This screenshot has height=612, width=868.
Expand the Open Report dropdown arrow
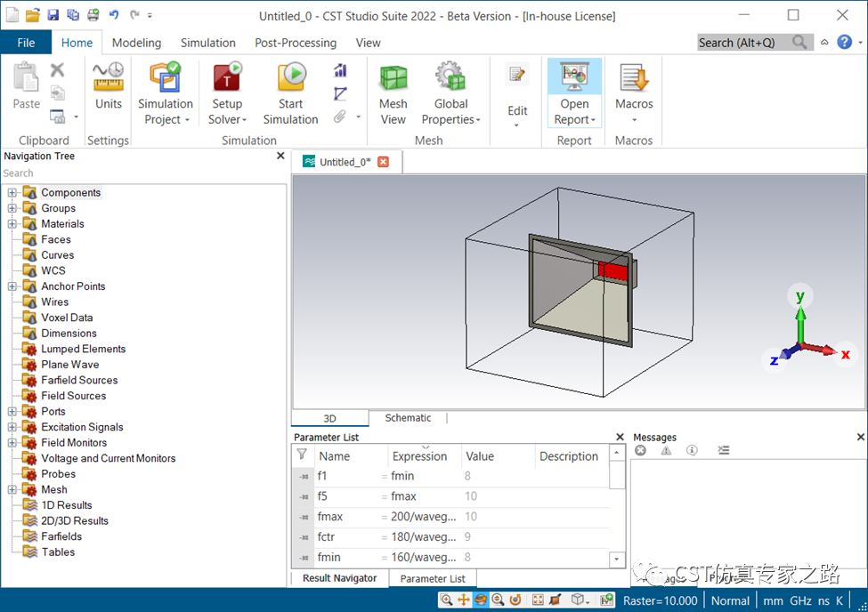593,120
